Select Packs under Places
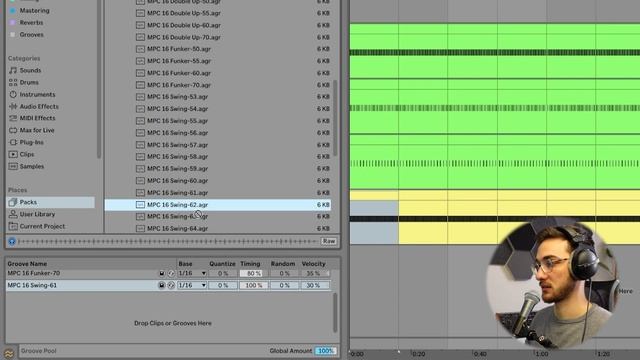 click(x=51, y=202)
